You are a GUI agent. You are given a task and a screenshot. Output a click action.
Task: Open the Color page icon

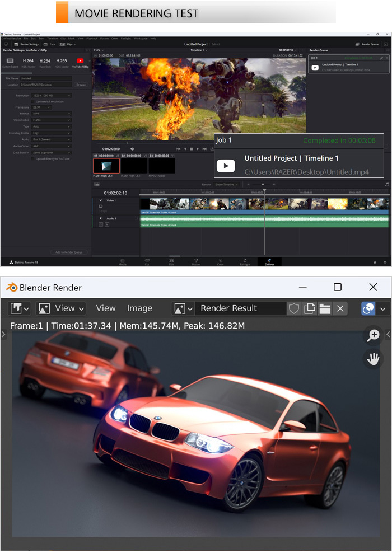pos(220,262)
